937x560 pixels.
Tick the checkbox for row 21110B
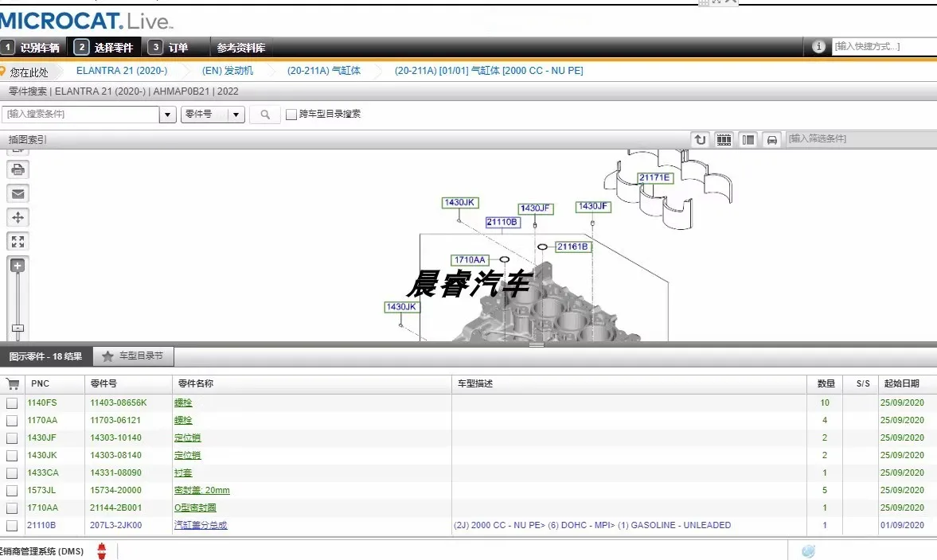tap(12, 525)
